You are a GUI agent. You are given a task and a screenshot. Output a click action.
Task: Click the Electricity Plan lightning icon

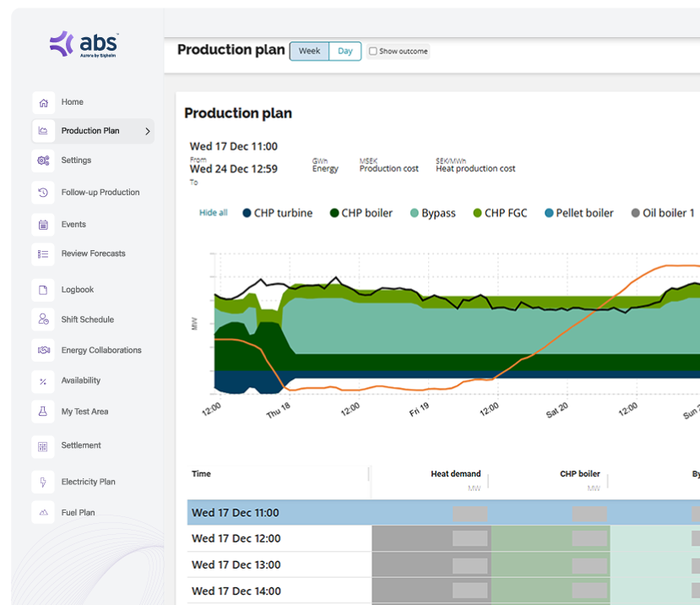pos(43,482)
